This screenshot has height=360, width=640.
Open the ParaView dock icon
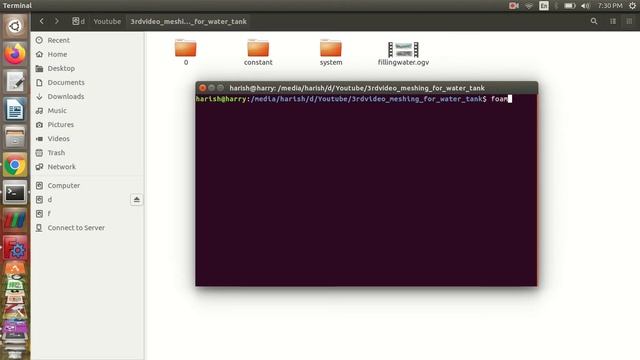click(x=15, y=220)
